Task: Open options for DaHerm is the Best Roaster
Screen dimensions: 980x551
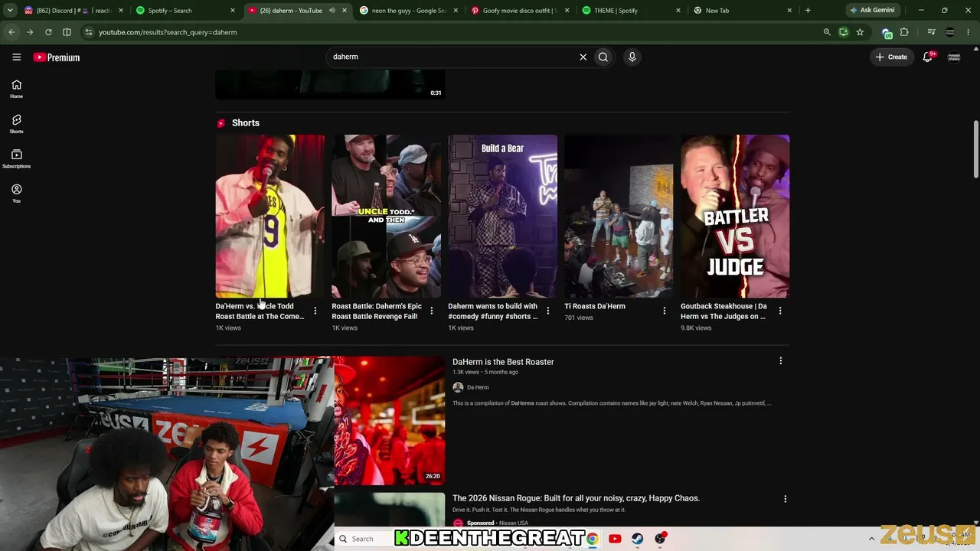Action: click(781, 361)
